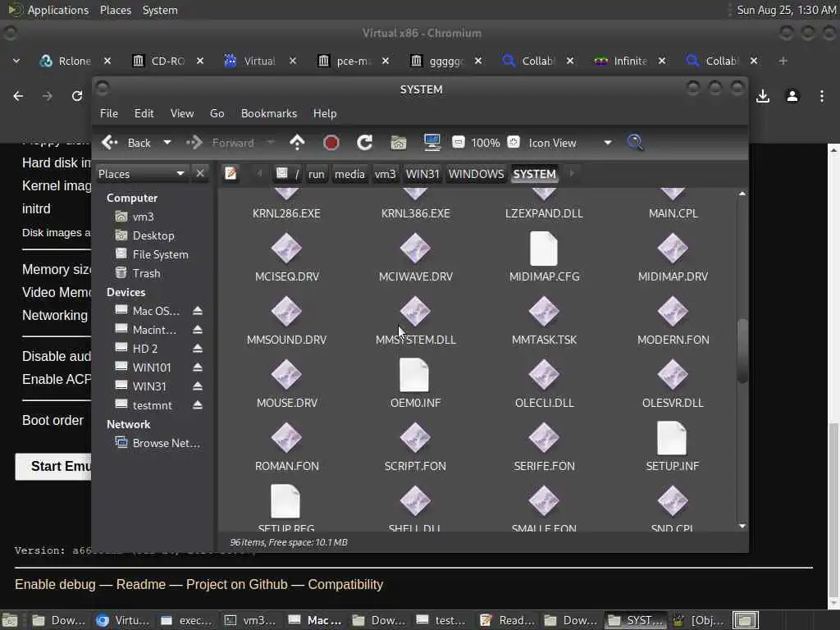Screen dimensions: 840x630
Task: Open the Edit menu
Action: pyautogui.click(x=144, y=113)
